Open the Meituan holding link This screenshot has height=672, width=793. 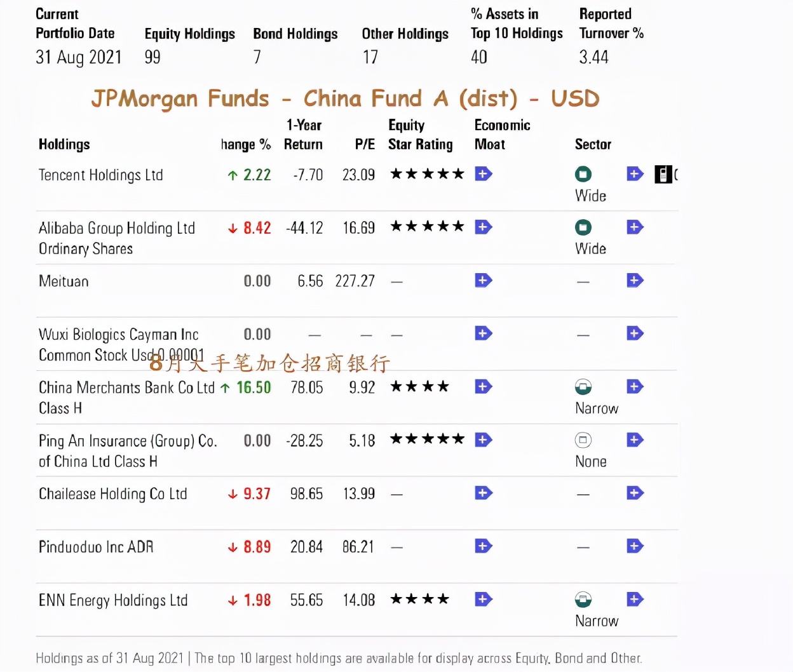pyautogui.click(x=64, y=281)
